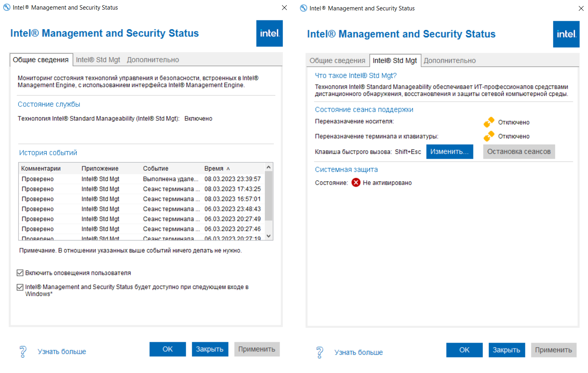Click 'Не активировано' status text
Image resolution: width=588 pixels, height=373 pixels.
(x=387, y=183)
